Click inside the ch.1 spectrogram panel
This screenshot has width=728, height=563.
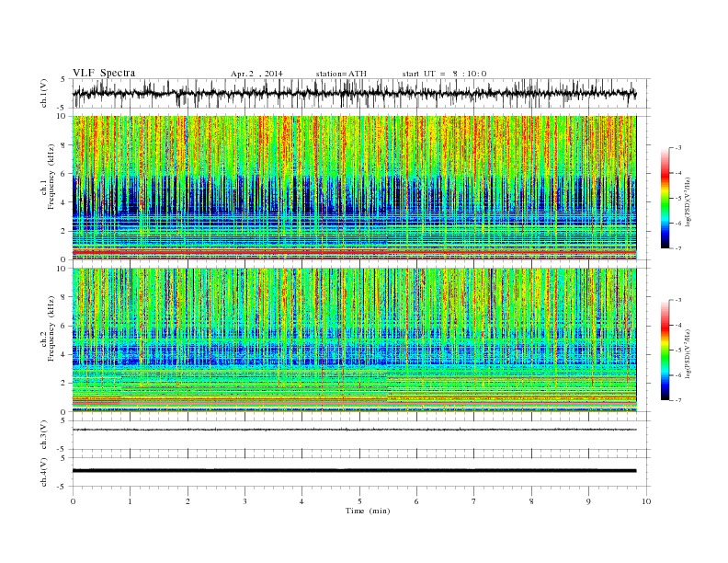(354, 188)
